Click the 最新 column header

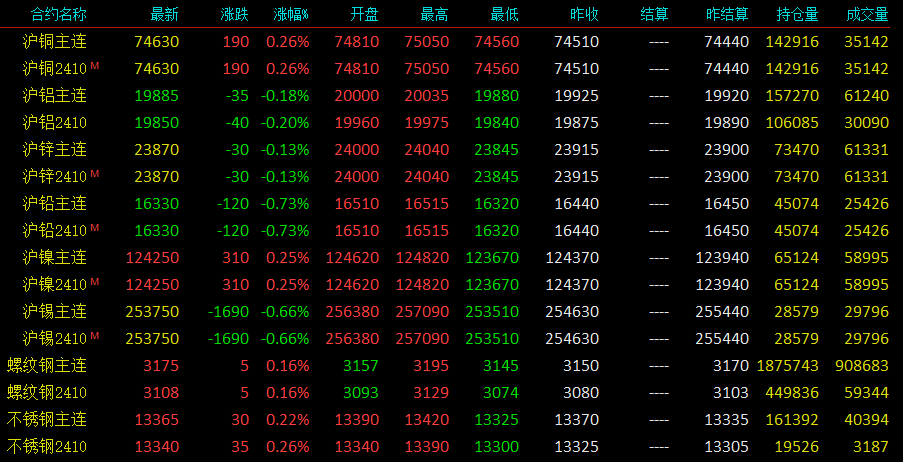165,15
